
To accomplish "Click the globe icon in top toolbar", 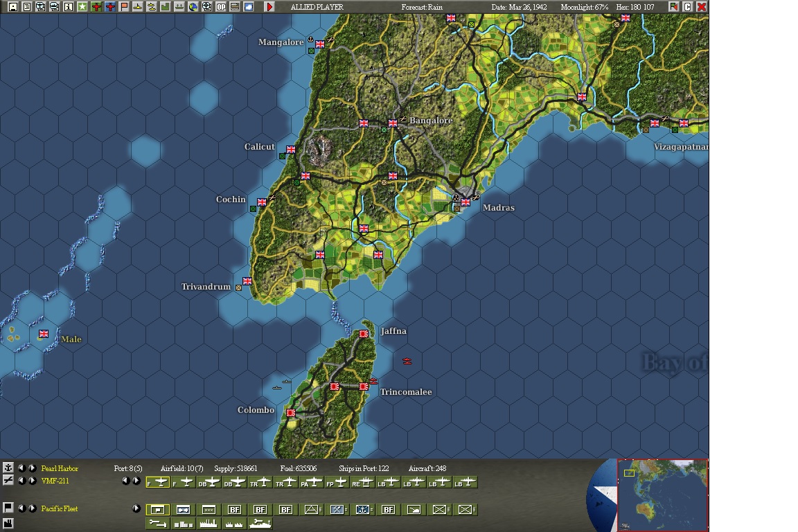I will click(x=193, y=7).
